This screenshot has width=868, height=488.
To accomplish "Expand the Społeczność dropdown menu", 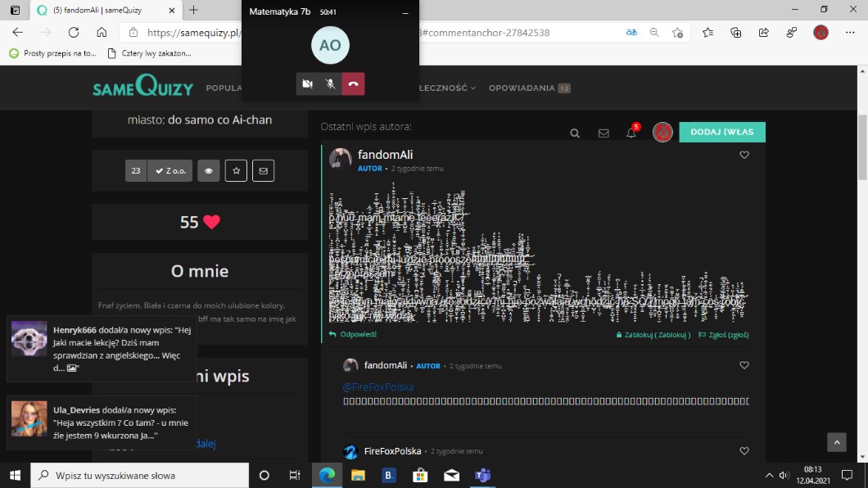I will (448, 88).
